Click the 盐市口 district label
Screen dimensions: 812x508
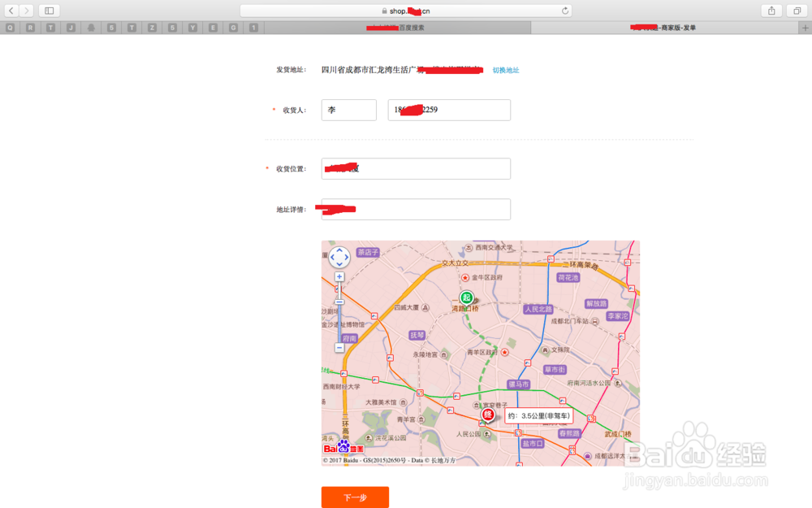533,444
